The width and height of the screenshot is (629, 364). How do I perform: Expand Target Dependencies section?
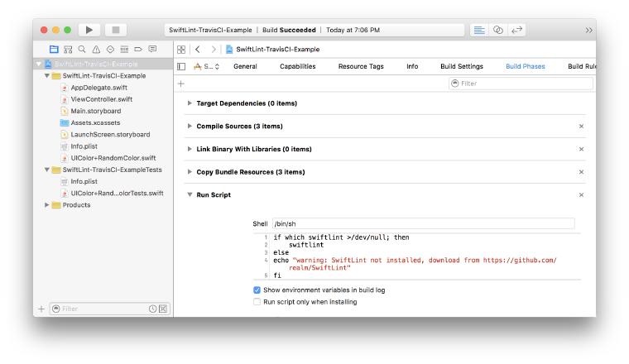190,103
